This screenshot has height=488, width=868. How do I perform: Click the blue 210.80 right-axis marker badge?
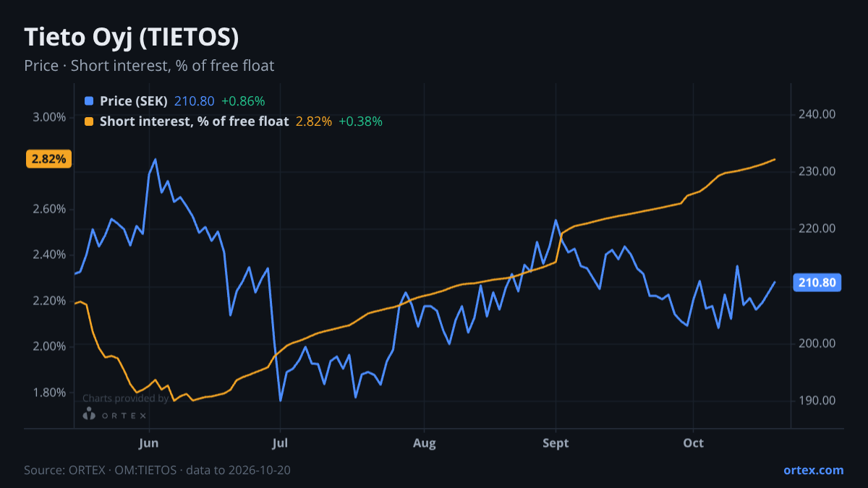pyautogui.click(x=818, y=283)
